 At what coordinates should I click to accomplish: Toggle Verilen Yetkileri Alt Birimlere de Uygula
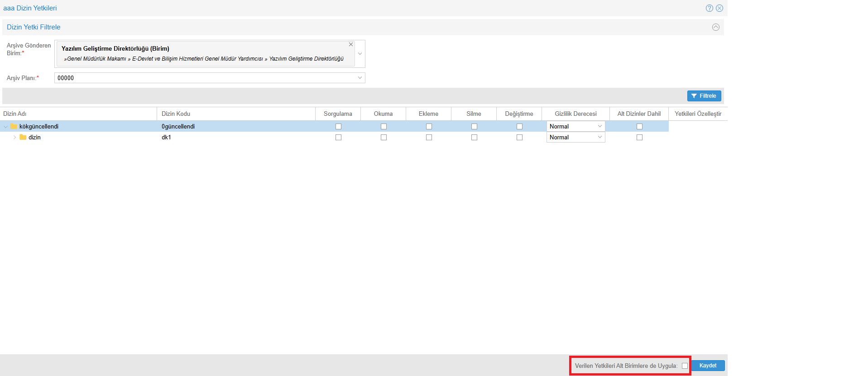pos(685,366)
